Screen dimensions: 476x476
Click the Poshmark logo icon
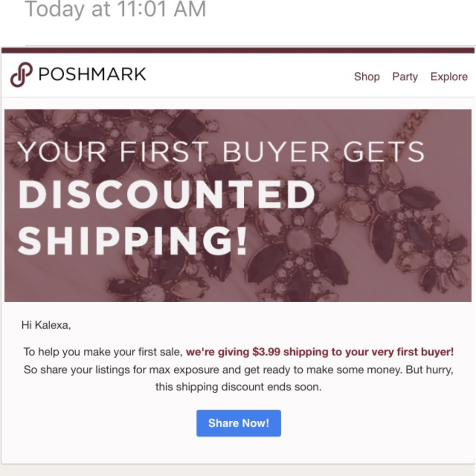(21, 74)
